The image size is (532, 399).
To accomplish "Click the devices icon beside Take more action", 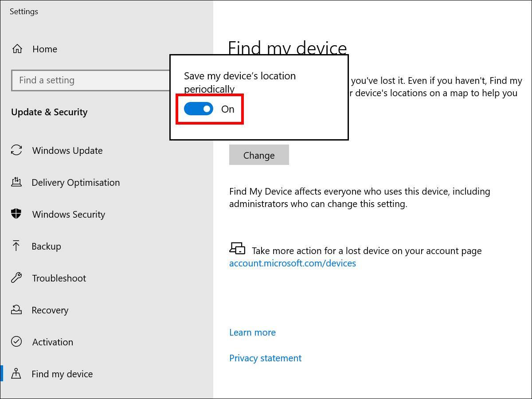I will [x=237, y=248].
